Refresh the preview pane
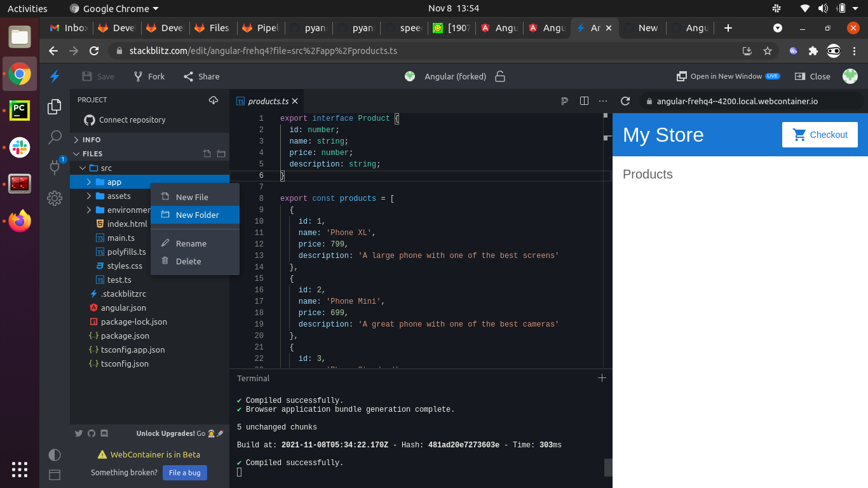Screen dimensions: 868x488 (625, 100)
